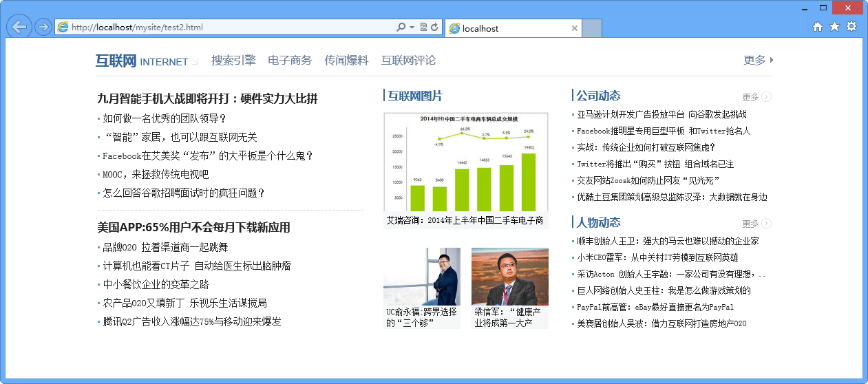
Task: Refresh the page using the reload icon
Action: pos(434,28)
